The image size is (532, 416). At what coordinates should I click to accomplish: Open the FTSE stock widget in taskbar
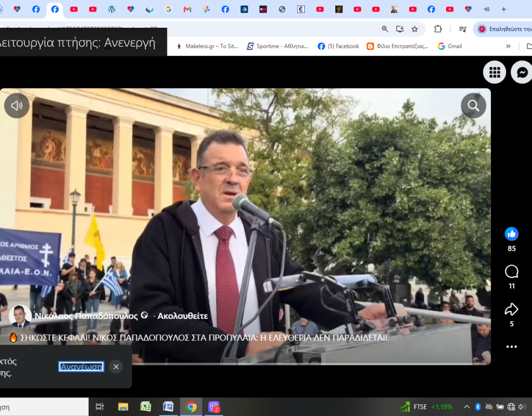click(427, 407)
